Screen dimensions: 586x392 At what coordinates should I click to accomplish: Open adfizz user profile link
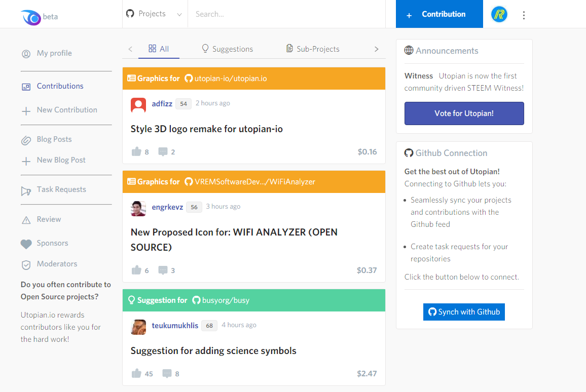162,104
